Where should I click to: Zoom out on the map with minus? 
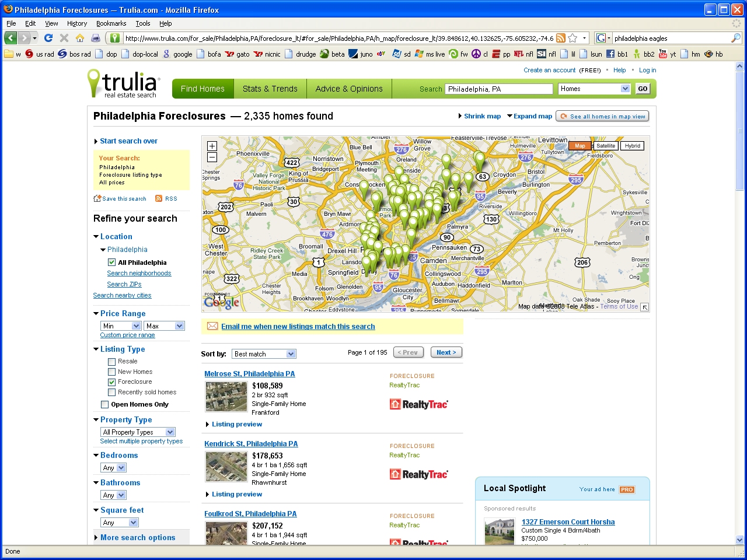click(212, 157)
